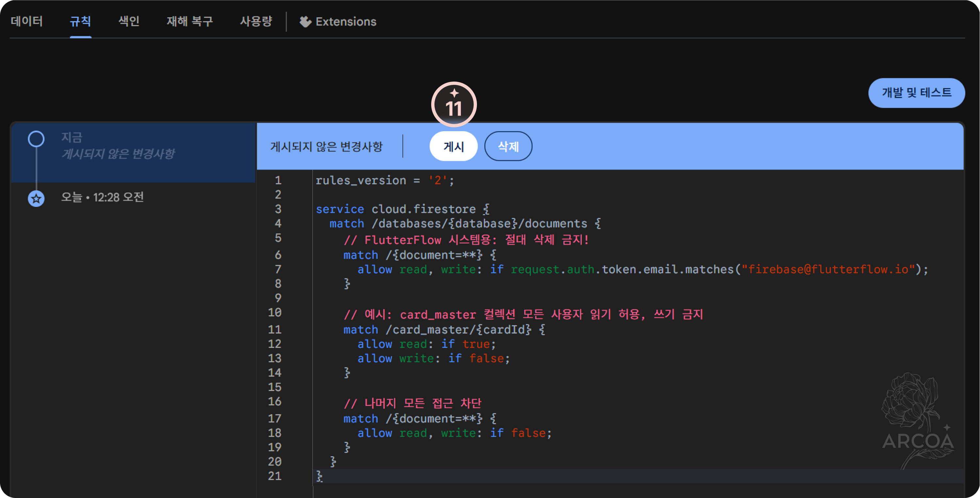Go to the 재해 복구 tab
Viewport: 980px width, 498px height.
(189, 21)
